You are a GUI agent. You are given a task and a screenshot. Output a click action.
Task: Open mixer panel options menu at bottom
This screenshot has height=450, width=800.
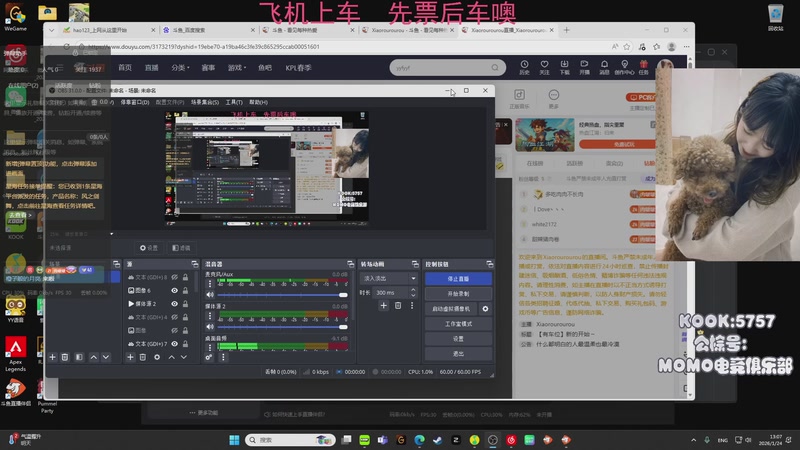223,357
